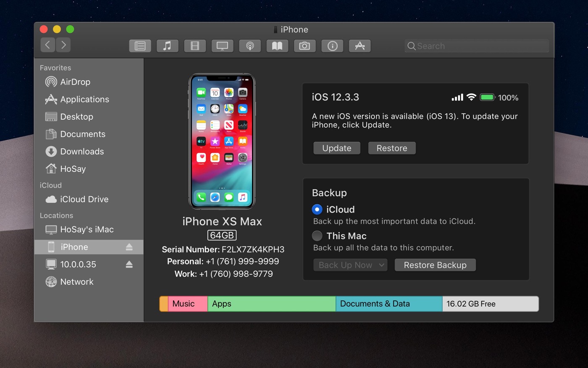
Task: Click the Wi-Fi status icon
Action: (x=472, y=97)
